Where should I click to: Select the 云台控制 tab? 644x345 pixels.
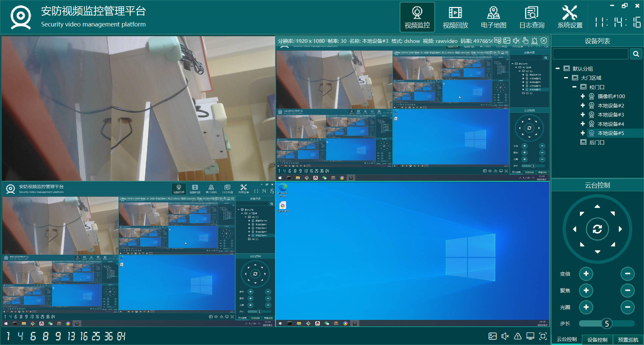click(567, 339)
